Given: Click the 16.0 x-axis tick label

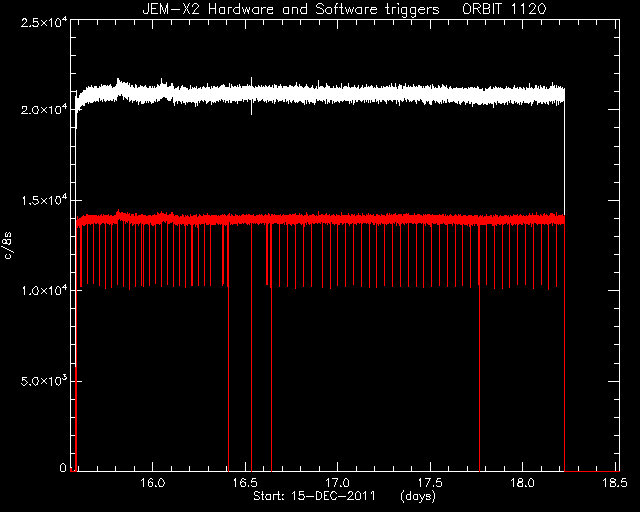Looking at the screenshot, I should pos(153,483).
